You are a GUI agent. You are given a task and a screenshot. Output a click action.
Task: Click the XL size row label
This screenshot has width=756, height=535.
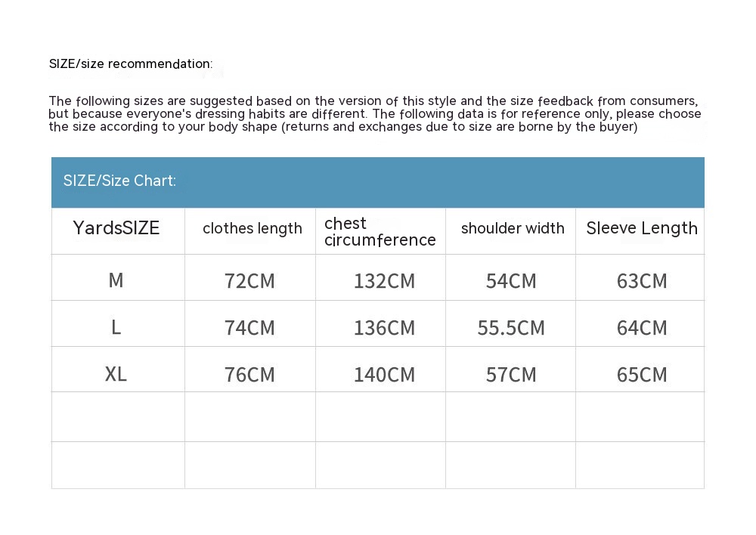tap(116, 374)
